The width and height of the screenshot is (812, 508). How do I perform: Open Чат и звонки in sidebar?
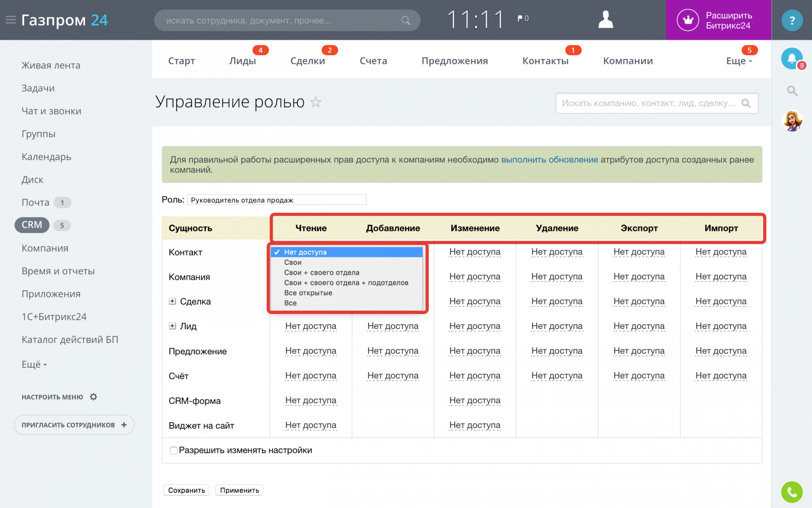(x=51, y=111)
